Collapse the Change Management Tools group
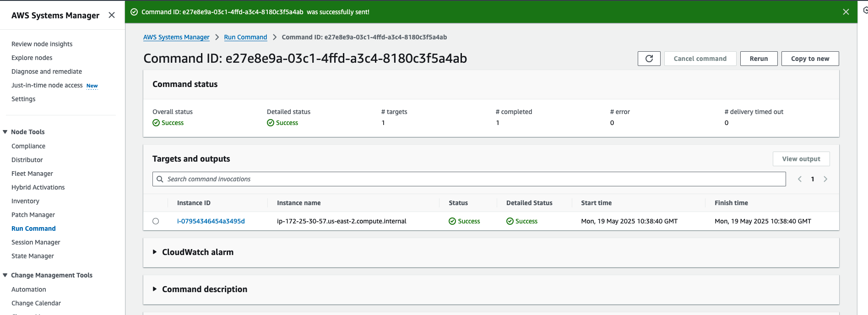This screenshot has width=868, height=315. click(x=5, y=275)
